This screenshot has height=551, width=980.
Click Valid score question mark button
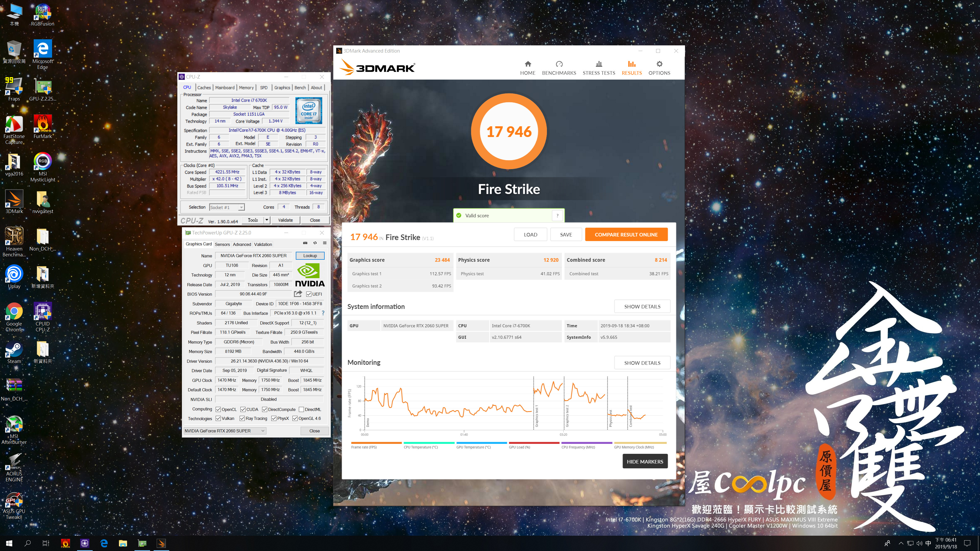point(557,216)
